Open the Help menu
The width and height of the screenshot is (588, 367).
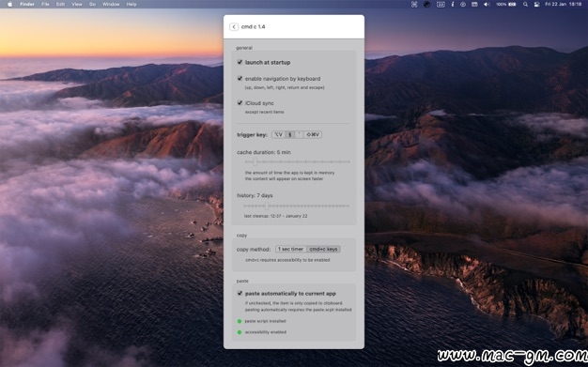pos(132,4)
